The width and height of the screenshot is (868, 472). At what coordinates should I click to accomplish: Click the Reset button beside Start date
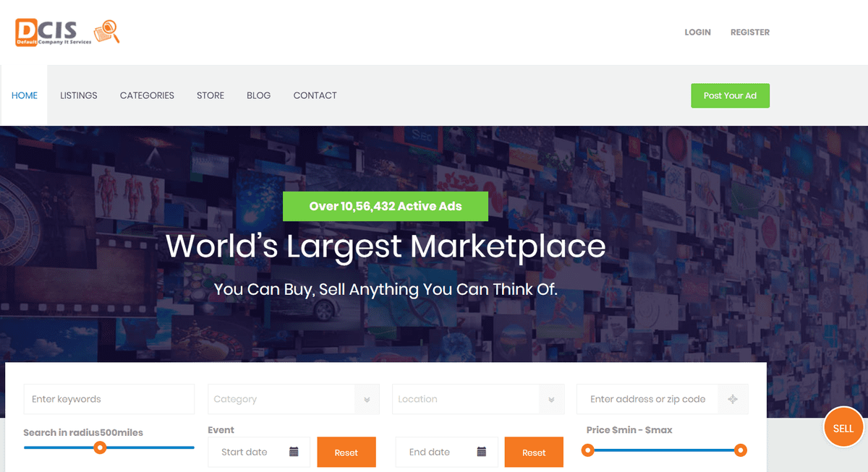(x=346, y=452)
